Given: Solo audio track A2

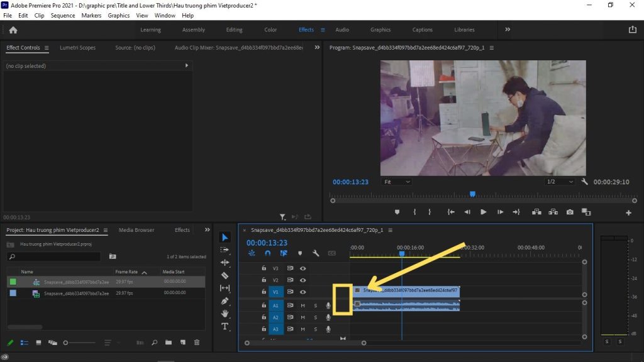Looking at the screenshot, I should (315, 317).
